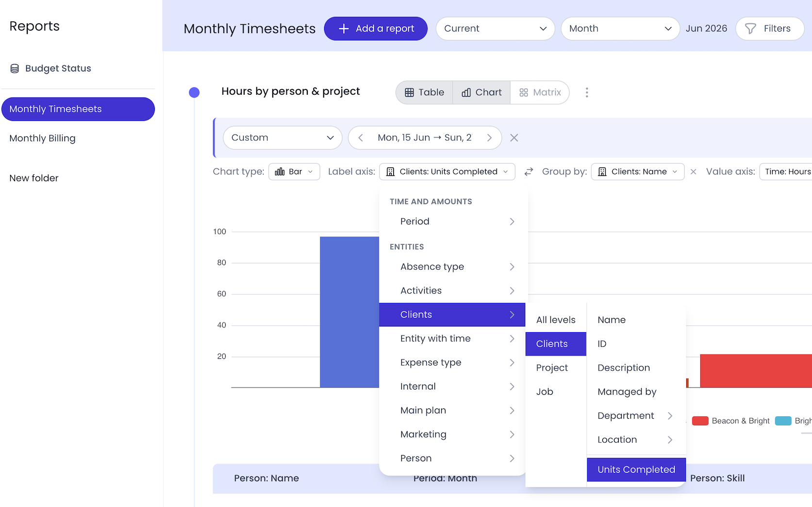Viewport: 812px width, 507px height.
Task: Swap label axis and group by
Action: pyautogui.click(x=529, y=171)
